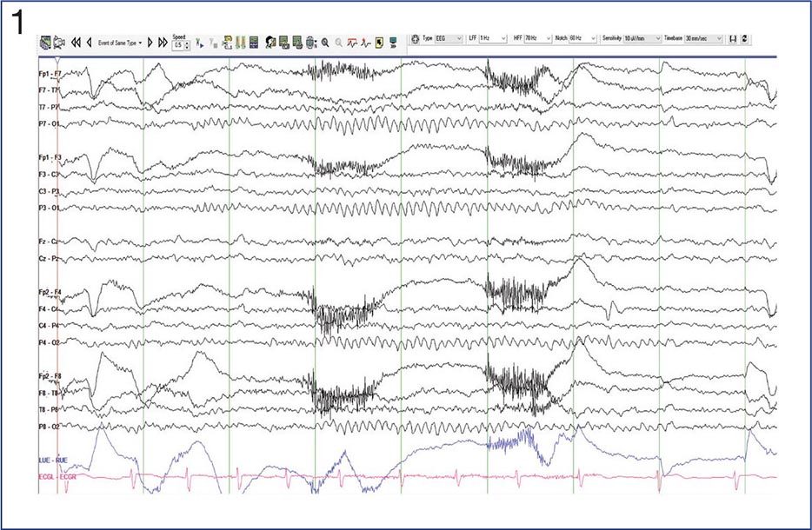Step forward to next event
Viewport: 812px width, 530px height.
click(150, 43)
